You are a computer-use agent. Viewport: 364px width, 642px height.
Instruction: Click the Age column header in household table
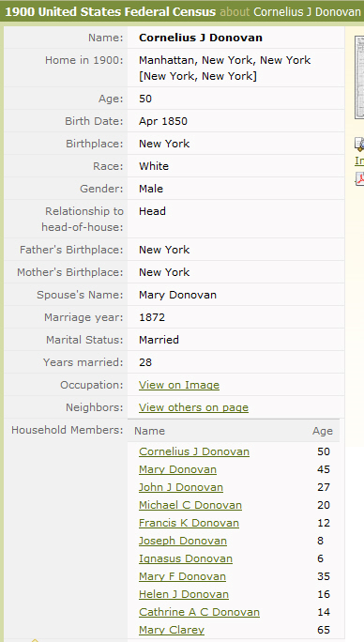point(323,431)
